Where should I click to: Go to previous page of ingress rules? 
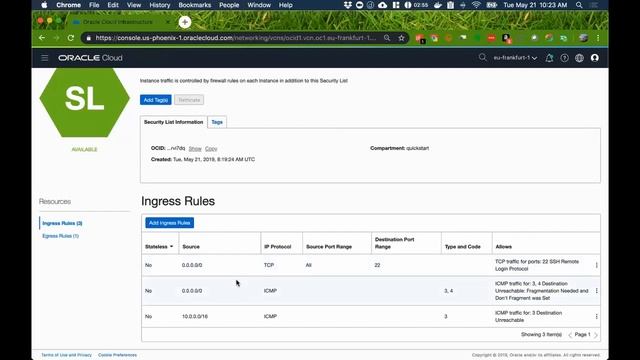coord(570,335)
